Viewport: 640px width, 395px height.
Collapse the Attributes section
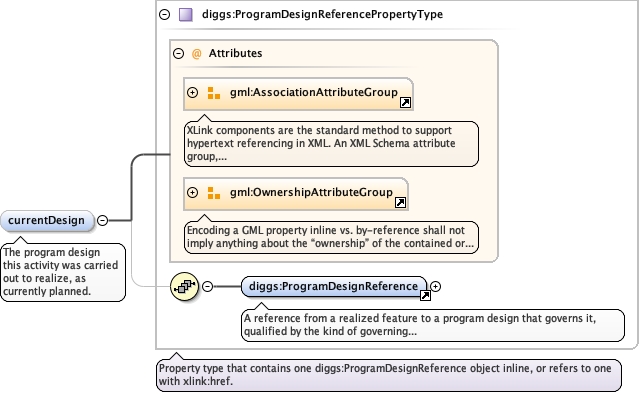point(178,53)
